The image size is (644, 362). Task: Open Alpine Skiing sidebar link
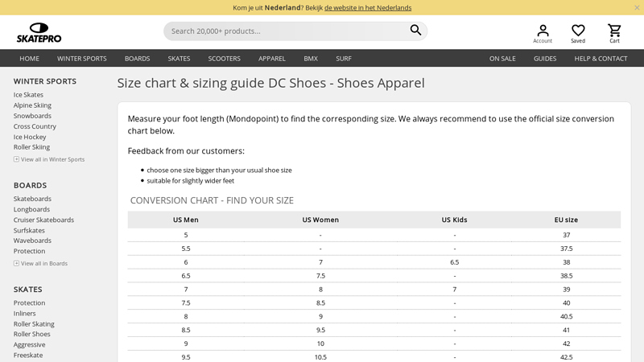pyautogui.click(x=32, y=105)
